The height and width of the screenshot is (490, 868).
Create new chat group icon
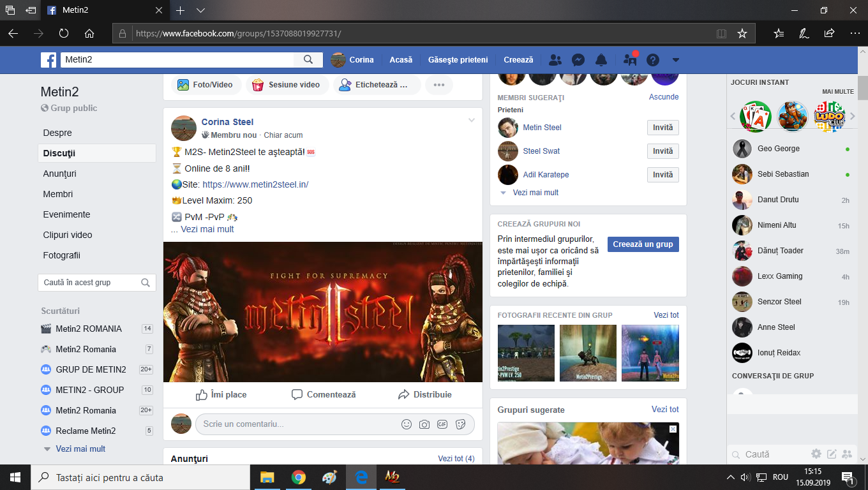(847, 454)
